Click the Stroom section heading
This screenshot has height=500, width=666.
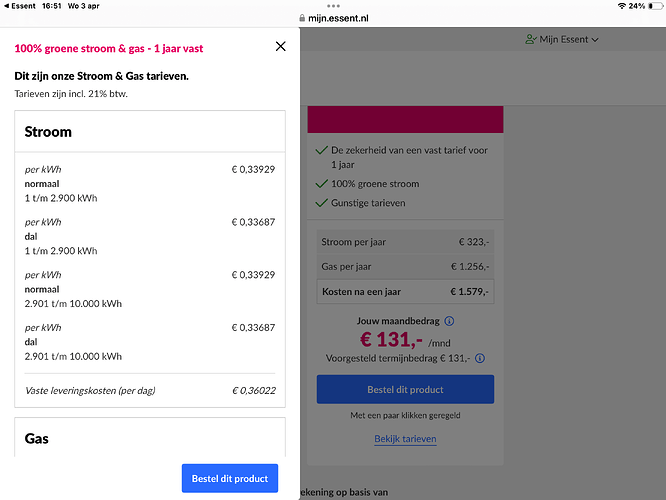[x=48, y=132]
